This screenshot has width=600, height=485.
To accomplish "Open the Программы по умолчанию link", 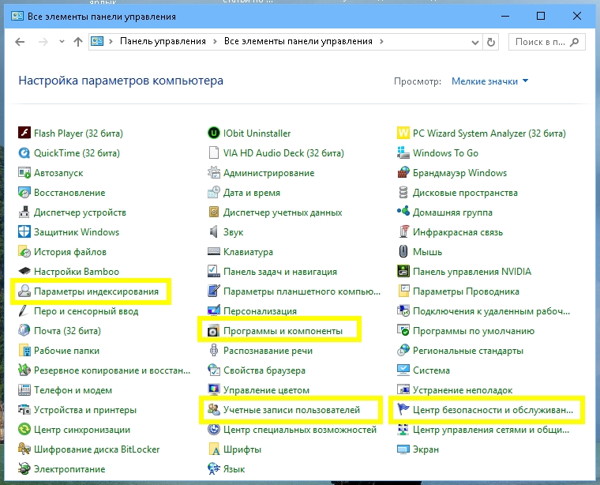I will click(x=473, y=331).
